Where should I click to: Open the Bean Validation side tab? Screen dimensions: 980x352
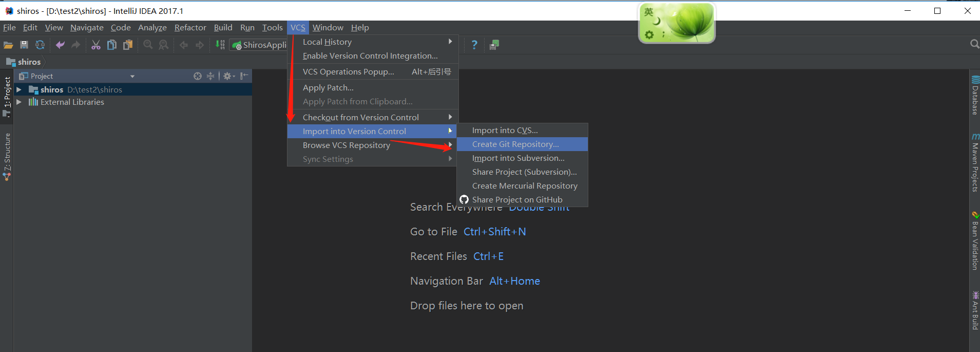click(975, 241)
